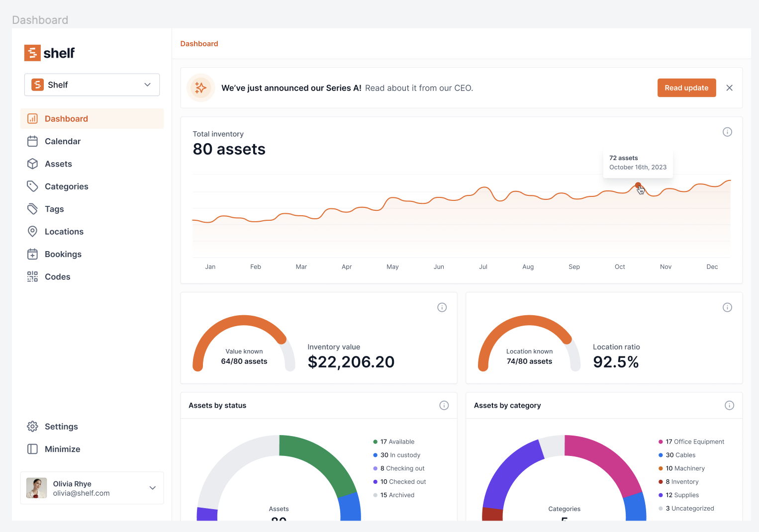759x532 pixels.
Task: Open Locations using the pin icon
Action: point(32,232)
